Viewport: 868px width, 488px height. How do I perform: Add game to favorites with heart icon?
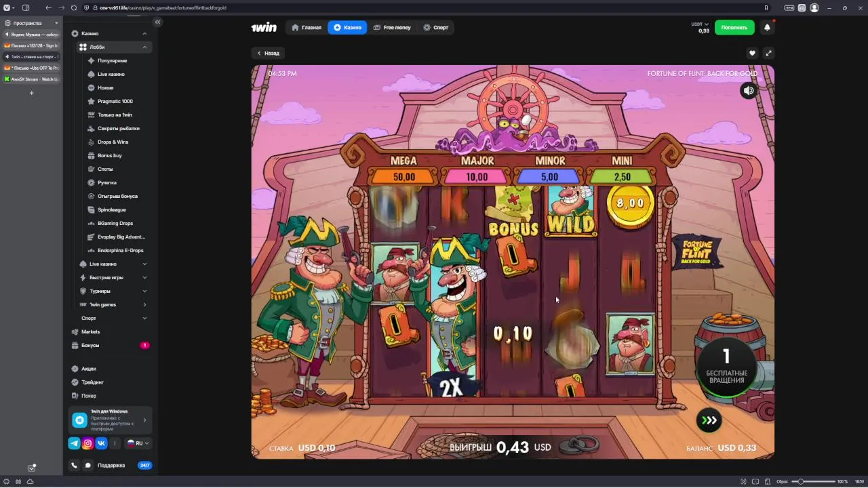coord(752,53)
